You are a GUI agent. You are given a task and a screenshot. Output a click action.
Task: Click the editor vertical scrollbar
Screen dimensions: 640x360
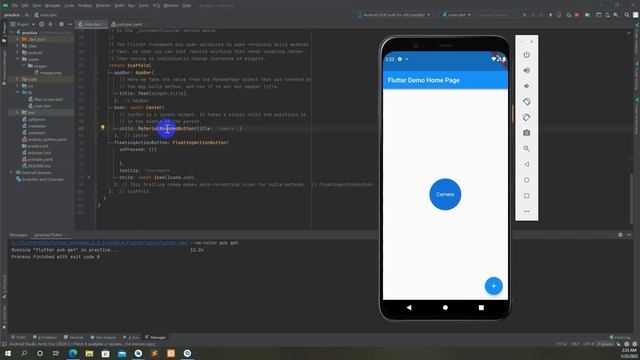click(x=631, y=199)
